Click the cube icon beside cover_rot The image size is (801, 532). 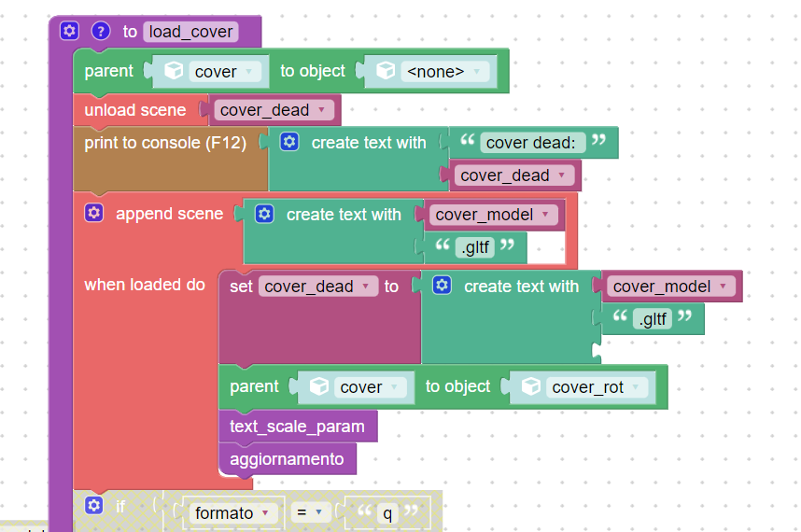(x=531, y=386)
